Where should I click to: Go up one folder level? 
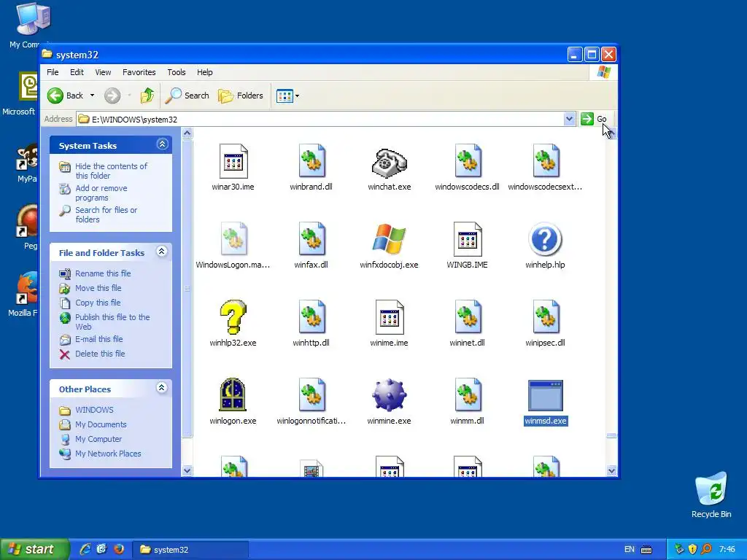click(147, 96)
